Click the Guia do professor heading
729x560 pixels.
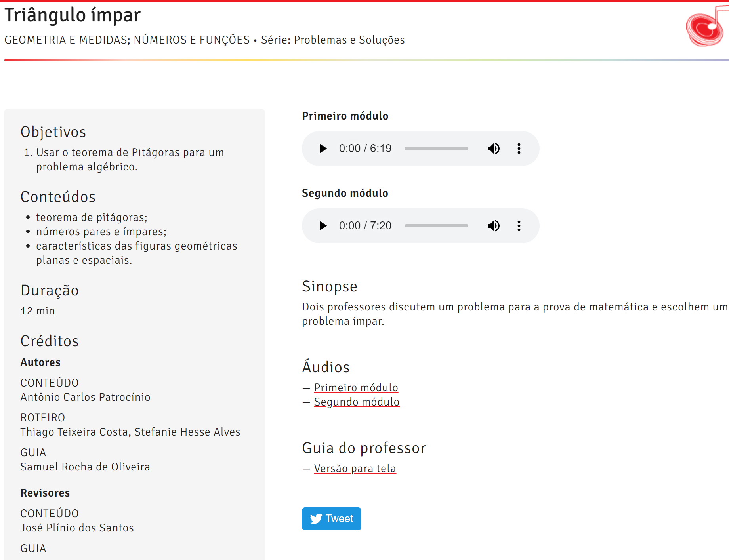point(364,448)
